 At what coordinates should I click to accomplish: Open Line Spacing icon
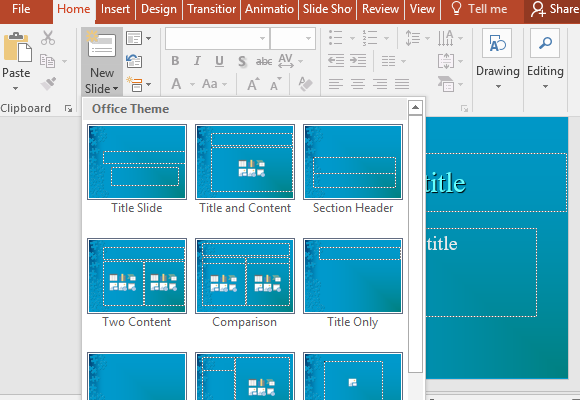coord(413,38)
